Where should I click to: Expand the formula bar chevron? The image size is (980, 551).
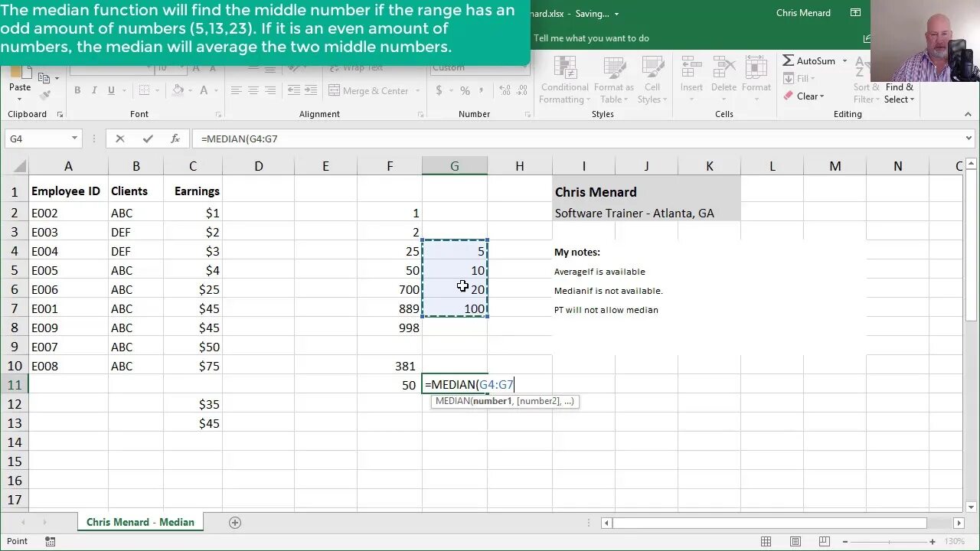point(969,139)
